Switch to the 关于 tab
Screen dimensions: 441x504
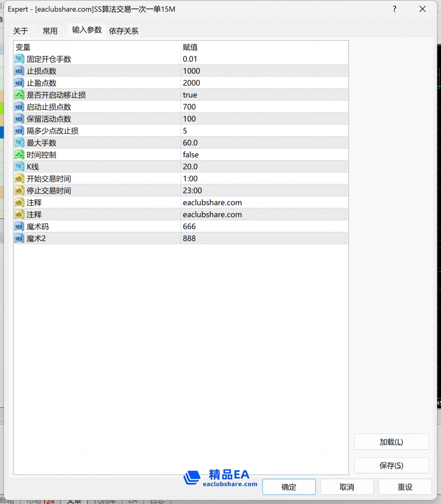click(x=21, y=31)
